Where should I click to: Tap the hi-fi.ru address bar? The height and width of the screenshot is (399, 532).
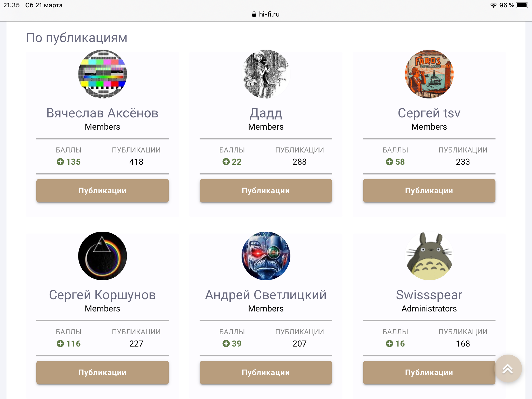(266, 14)
